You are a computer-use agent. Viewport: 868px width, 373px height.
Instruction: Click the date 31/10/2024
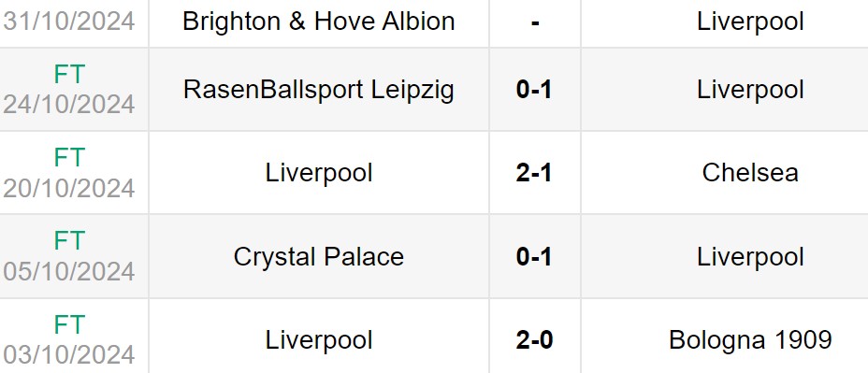69,21
